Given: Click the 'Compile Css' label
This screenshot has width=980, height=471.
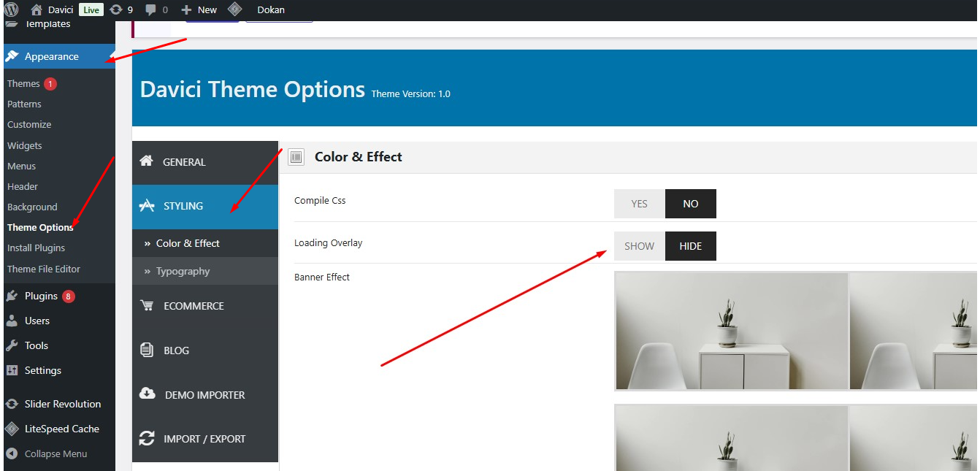Looking at the screenshot, I should click(x=320, y=200).
